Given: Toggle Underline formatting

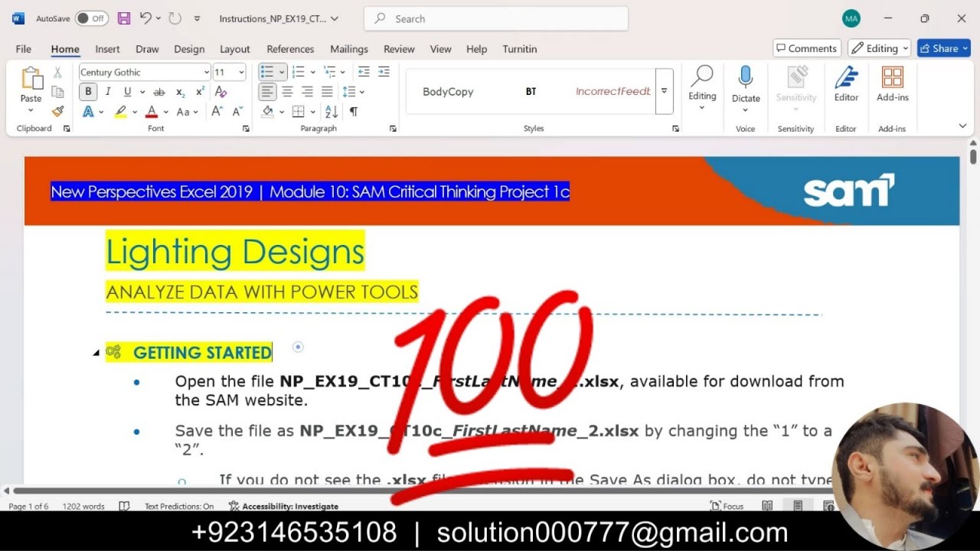Looking at the screenshot, I should click(x=127, y=92).
